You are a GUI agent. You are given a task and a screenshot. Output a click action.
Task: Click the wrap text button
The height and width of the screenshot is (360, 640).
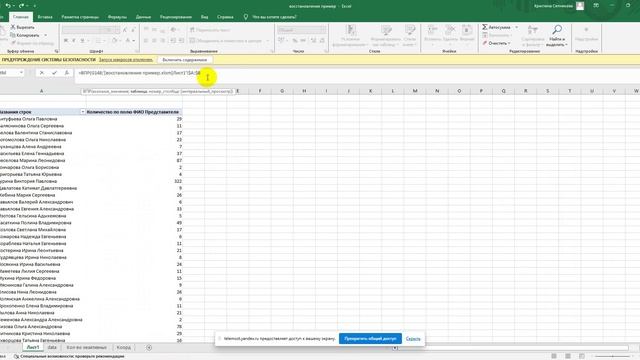(x=210, y=30)
